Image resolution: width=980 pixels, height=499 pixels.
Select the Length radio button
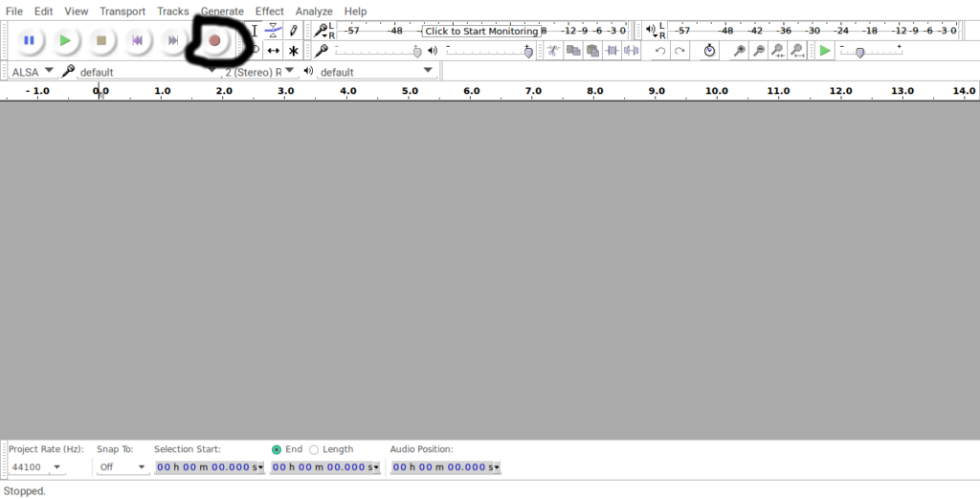(314, 449)
